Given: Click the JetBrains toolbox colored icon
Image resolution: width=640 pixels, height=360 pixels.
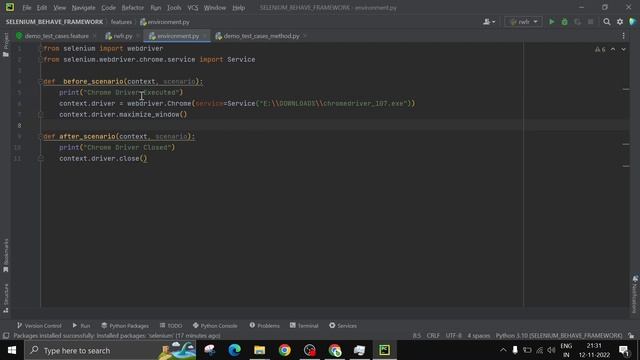Looking at the screenshot, I should [x=633, y=22].
